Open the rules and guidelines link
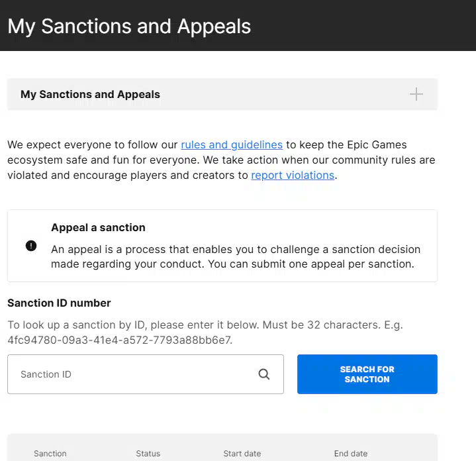The width and height of the screenshot is (476, 461). coord(232,144)
